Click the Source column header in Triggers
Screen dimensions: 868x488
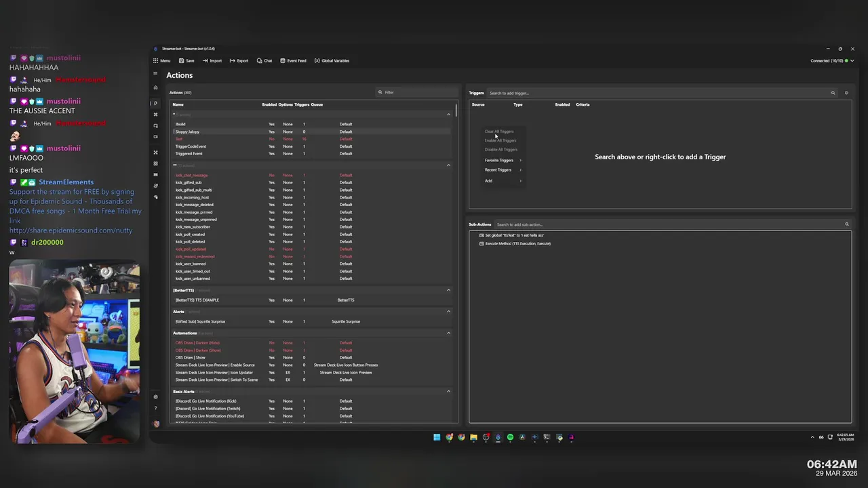pos(478,104)
